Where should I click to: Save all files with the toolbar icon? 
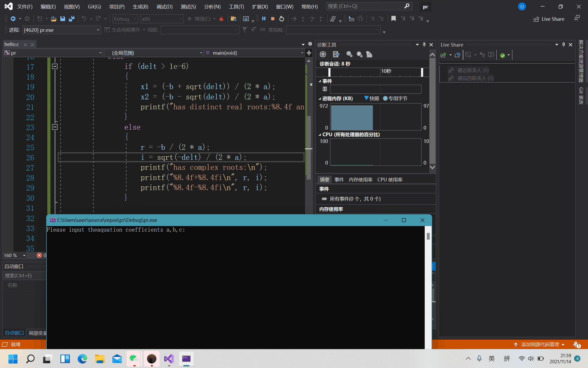click(71, 19)
